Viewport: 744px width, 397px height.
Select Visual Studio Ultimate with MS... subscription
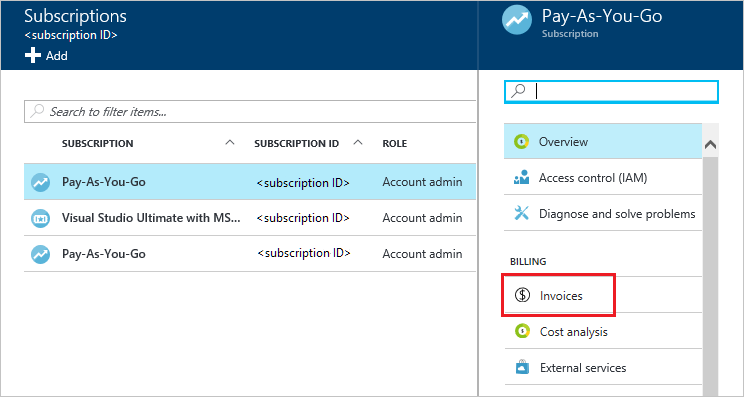point(250,218)
